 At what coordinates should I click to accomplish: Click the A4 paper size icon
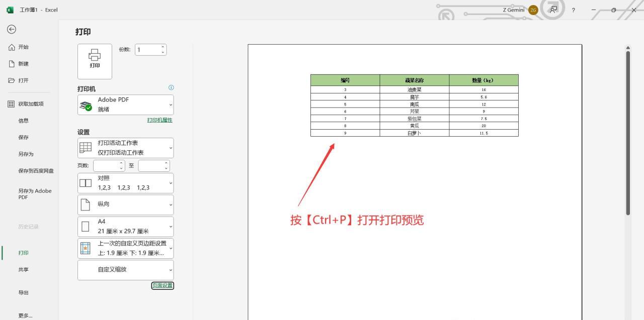pyautogui.click(x=86, y=227)
